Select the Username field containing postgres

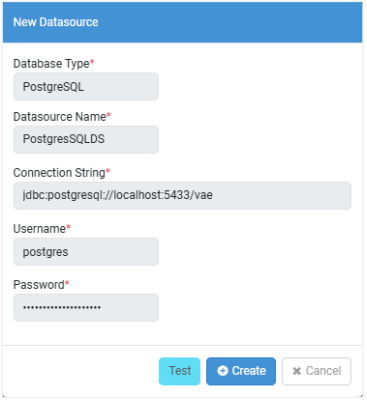tap(86, 252)
